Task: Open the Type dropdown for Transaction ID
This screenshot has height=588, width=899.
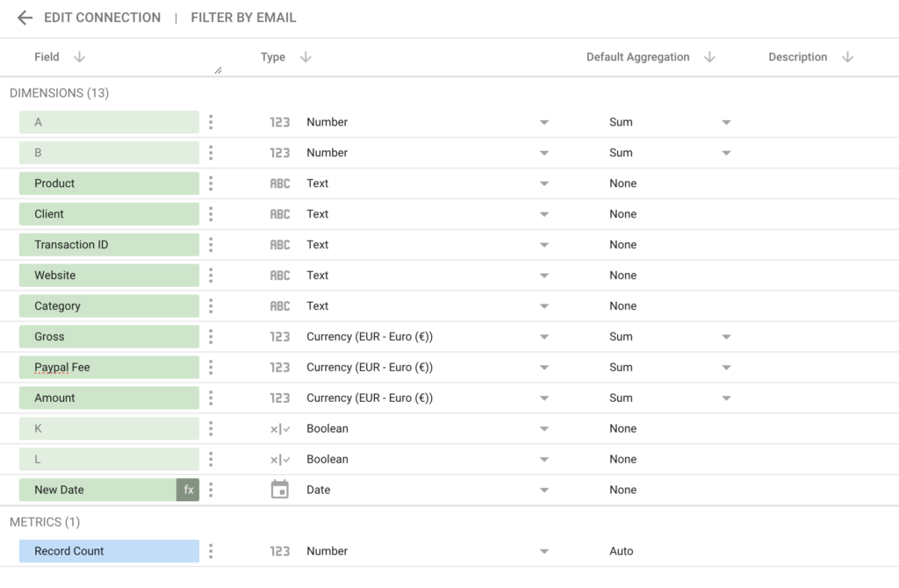Action: [x=544, y=244]
